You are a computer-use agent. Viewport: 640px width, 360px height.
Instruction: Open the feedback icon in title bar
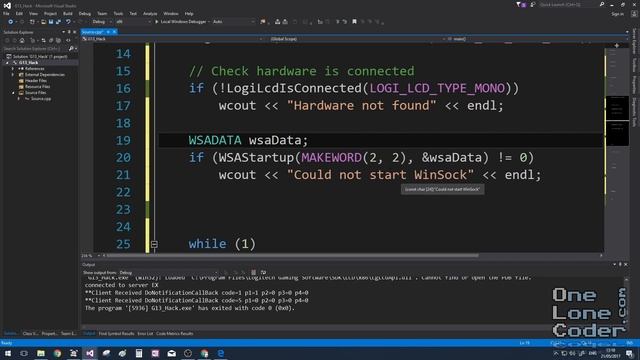pyautogui.click(x=533, y=4)
